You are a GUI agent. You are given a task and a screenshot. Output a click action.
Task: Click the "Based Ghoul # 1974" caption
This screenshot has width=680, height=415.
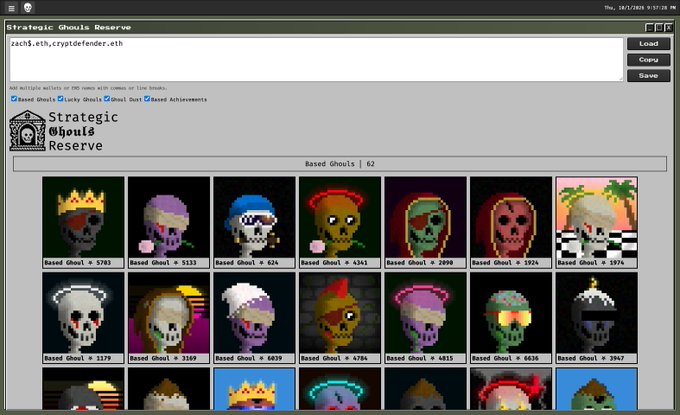coord(591,263)
